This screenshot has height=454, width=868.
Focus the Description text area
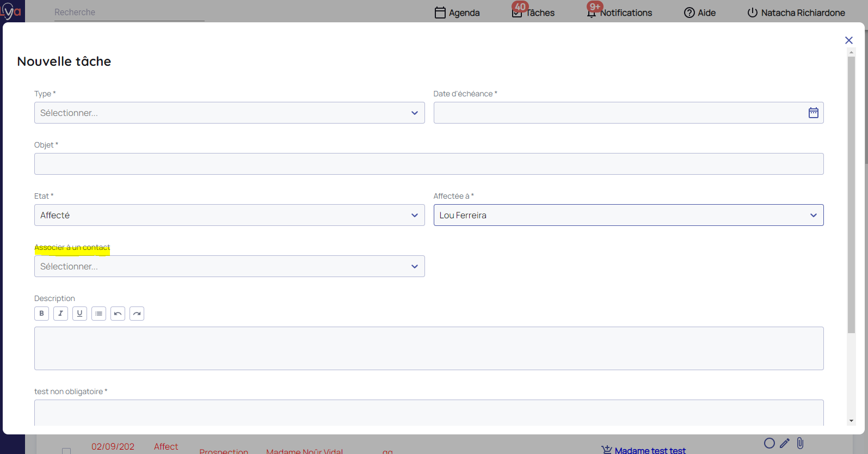(x=428, y=348)
